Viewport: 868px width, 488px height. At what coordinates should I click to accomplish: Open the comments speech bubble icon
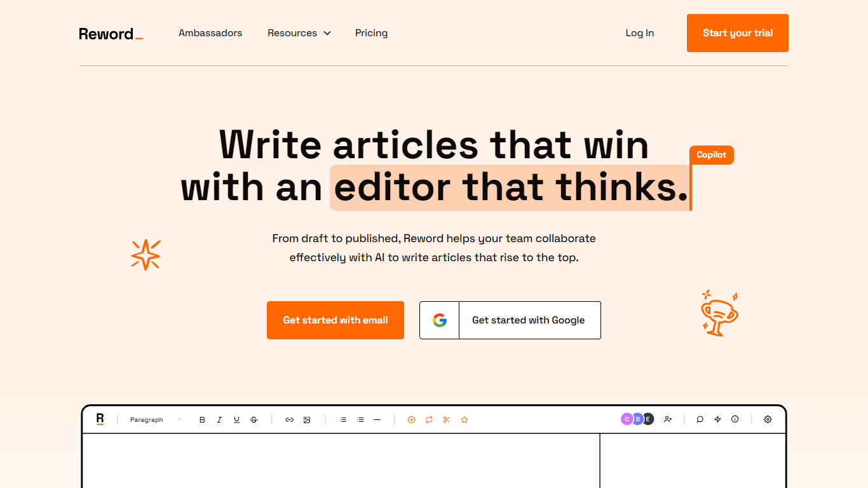tap(700, 419)
